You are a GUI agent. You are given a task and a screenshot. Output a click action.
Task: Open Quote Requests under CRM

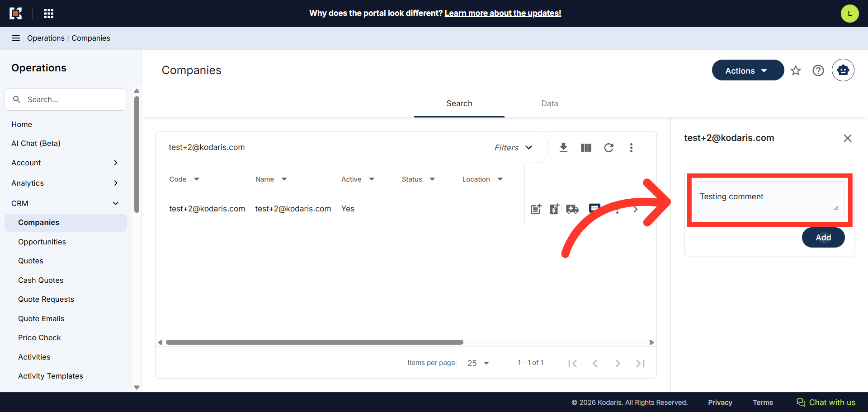coord(46,299)
